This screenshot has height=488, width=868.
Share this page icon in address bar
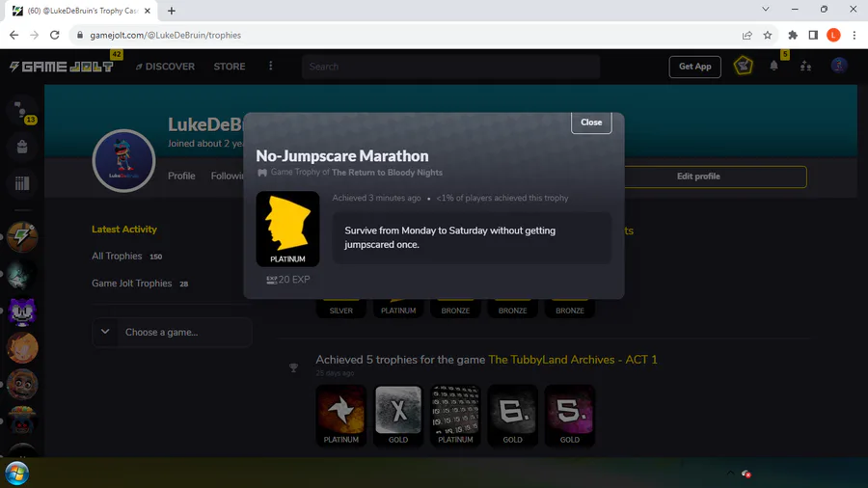(746, 35)
